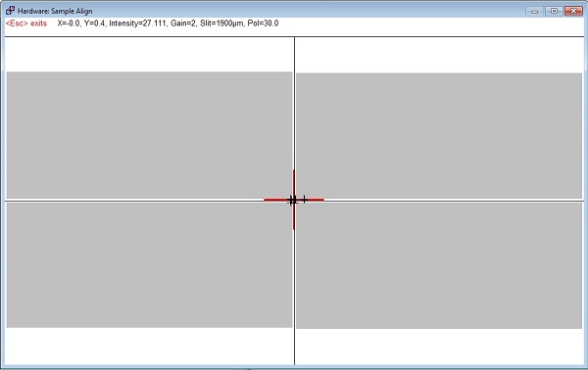Click the Sample Align window title icon

click(x=10, y=11)
